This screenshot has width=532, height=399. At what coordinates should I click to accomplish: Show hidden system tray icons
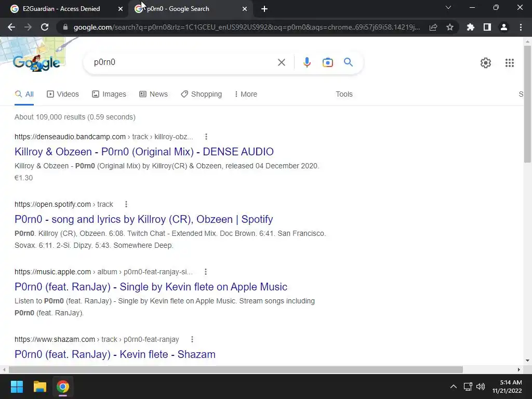coord(453,387)
